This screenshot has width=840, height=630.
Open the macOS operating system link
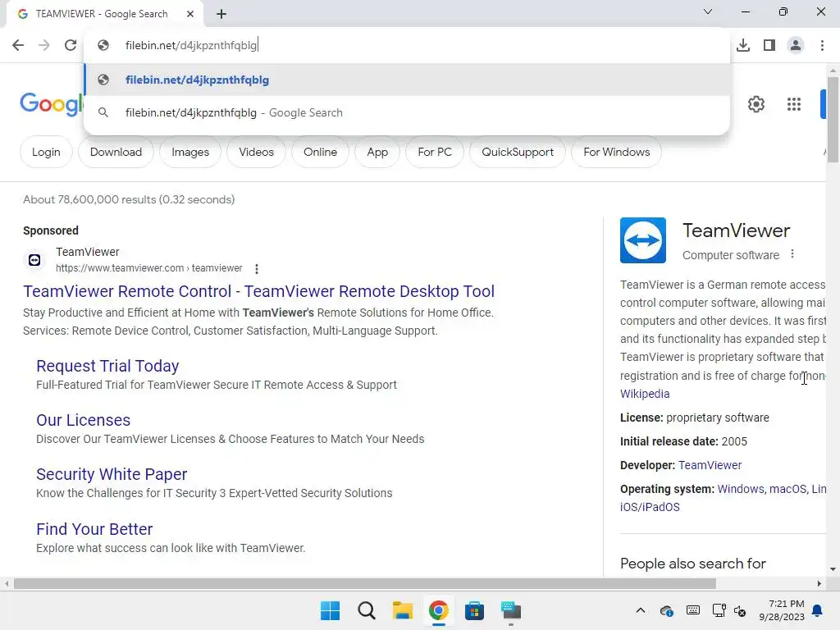[787, 489]
